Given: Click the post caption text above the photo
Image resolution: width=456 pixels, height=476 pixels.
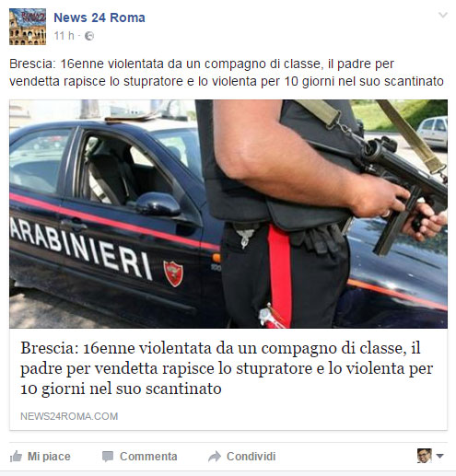Looking at the screenshot, I should (227, 73).
